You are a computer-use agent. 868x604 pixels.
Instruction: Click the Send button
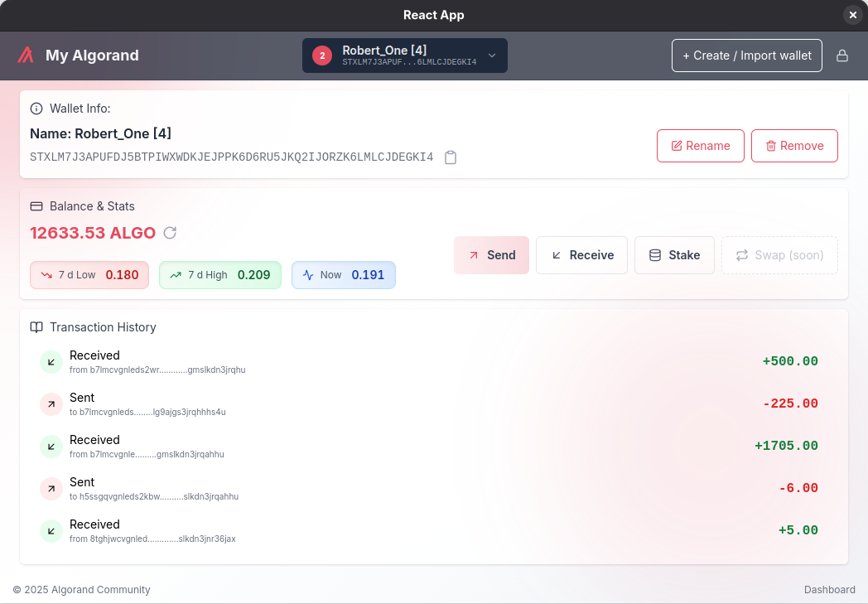point(492,255)
